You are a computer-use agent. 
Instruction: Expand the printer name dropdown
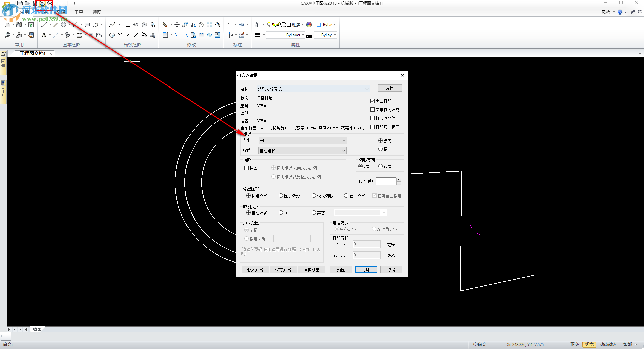point(367,89)
